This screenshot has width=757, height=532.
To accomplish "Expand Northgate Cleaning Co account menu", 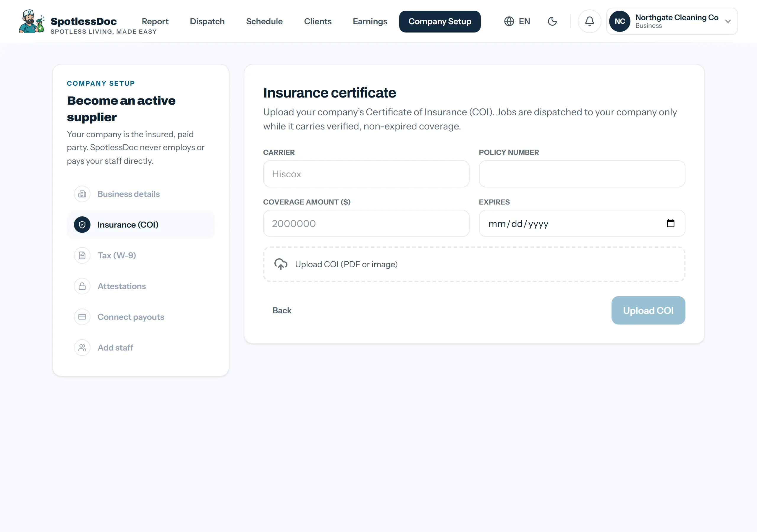I will 672,21.
